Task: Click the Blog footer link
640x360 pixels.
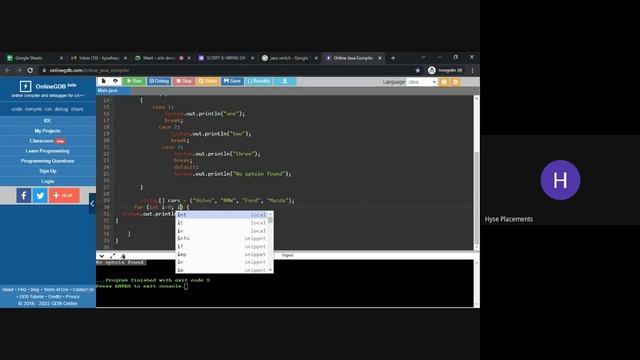Action: pyautogui.click(x=35, y=290)
